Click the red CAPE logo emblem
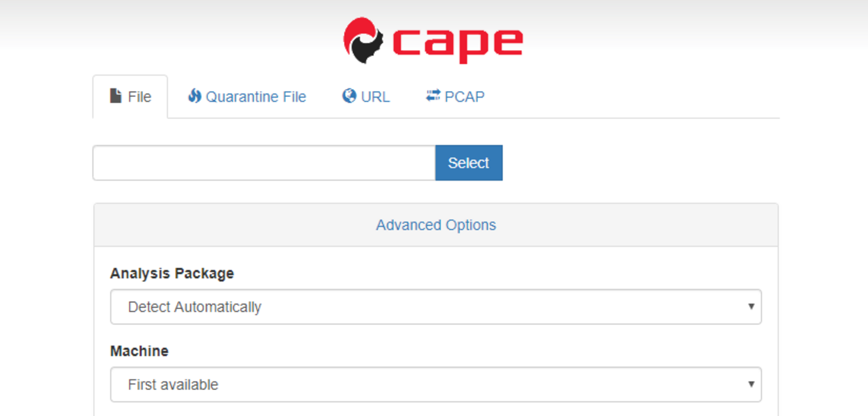This screenshot has width=868, height=416. (364, 40)
